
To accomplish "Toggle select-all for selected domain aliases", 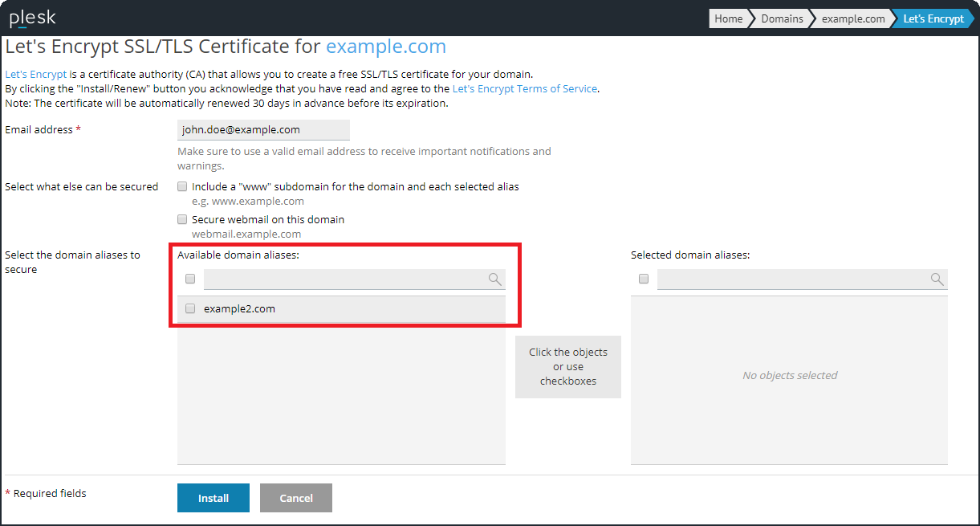I will click(x=644, y=279).
